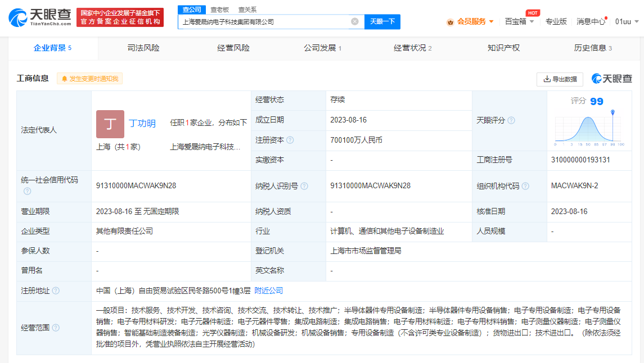Click the 工商信息 section heading
The image size is (644, 363).
33,78
